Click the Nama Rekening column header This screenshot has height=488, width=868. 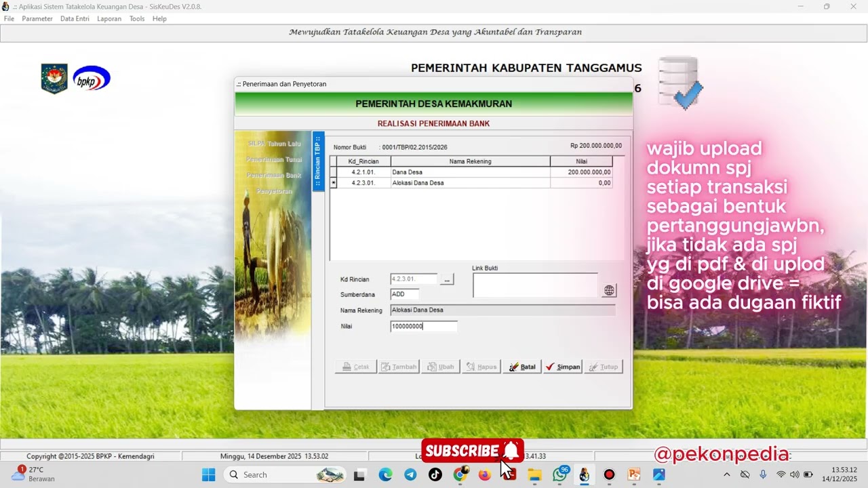click(470, 161)
